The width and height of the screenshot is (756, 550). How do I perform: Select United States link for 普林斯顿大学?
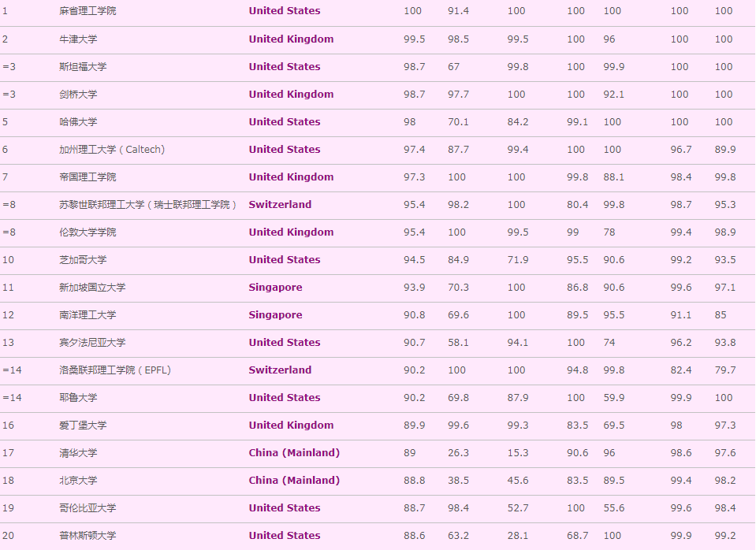coord(285,535)
